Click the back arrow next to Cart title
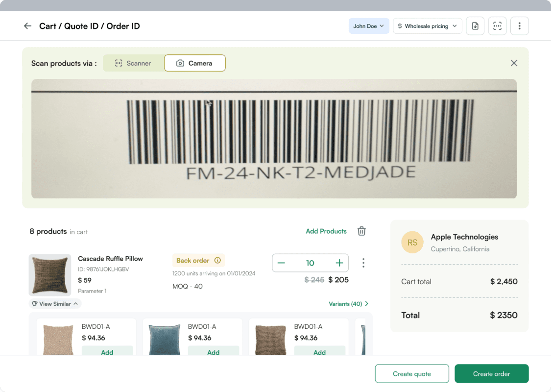 tap(27, 25)
